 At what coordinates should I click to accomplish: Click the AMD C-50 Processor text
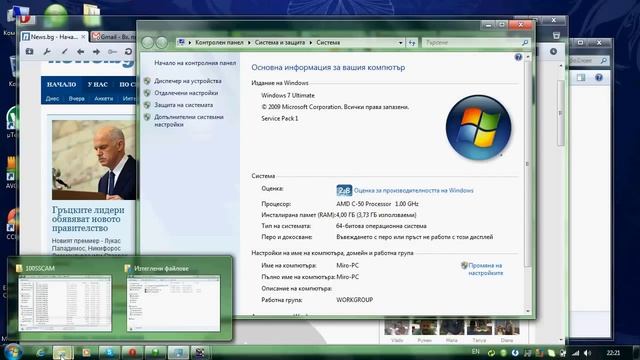(x=377, y=204)
